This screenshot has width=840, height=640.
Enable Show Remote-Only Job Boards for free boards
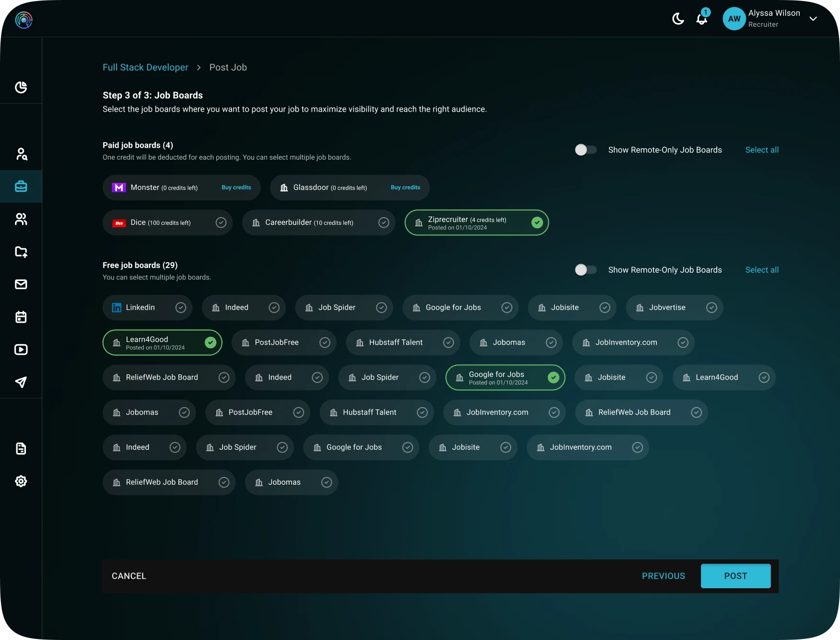pyautogui.click(x=585, y=269)
